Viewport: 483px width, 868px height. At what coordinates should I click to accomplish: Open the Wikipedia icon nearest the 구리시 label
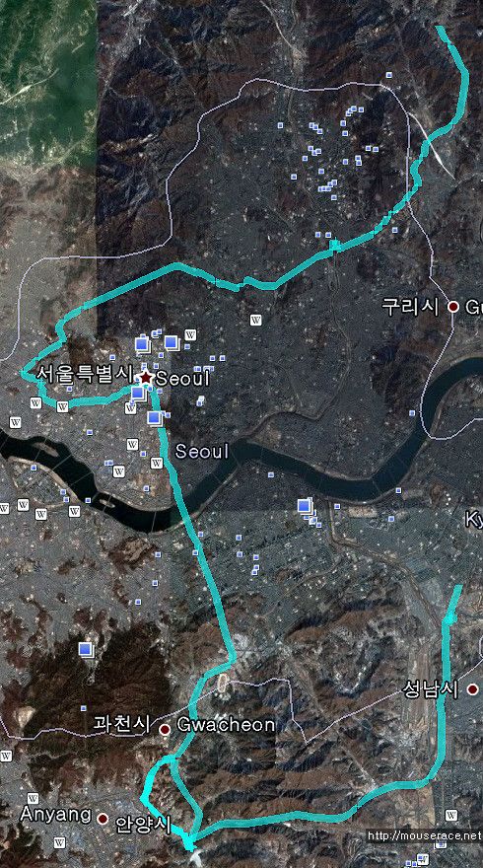point(255,320)
